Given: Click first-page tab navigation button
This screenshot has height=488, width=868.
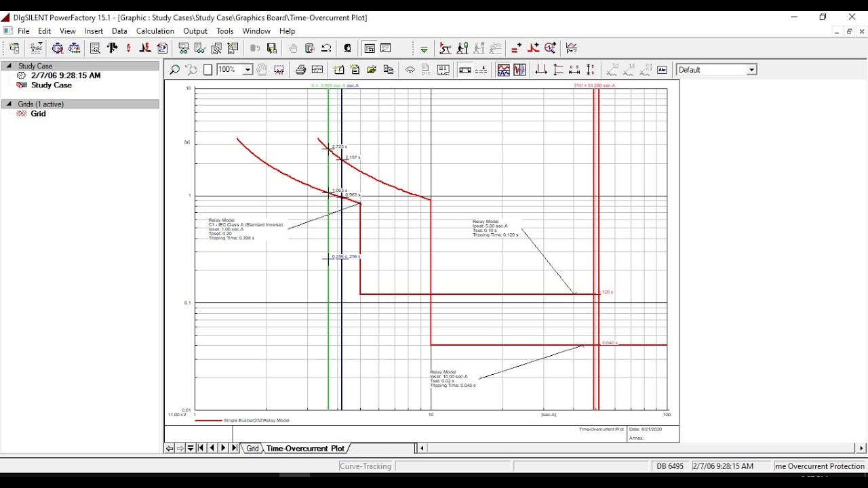Looking at the screenshot, I should pos(201,448).
